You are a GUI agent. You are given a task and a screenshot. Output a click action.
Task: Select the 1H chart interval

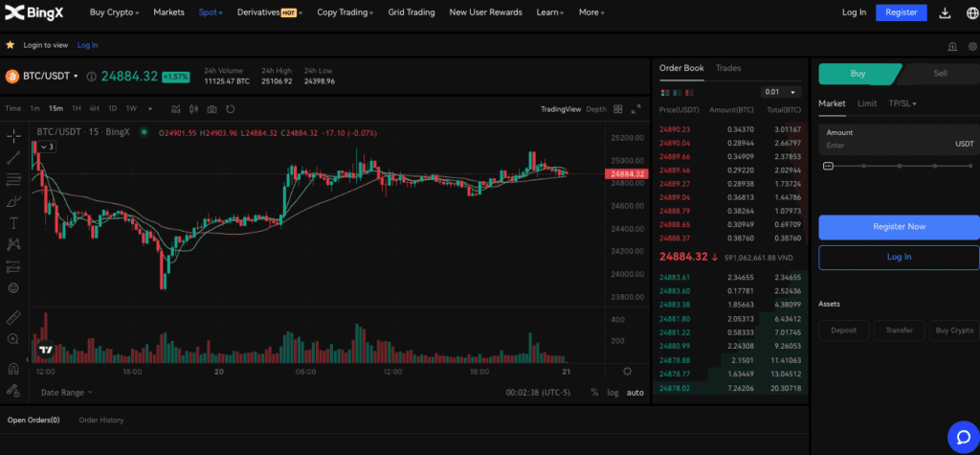click(x=77, y=109)
